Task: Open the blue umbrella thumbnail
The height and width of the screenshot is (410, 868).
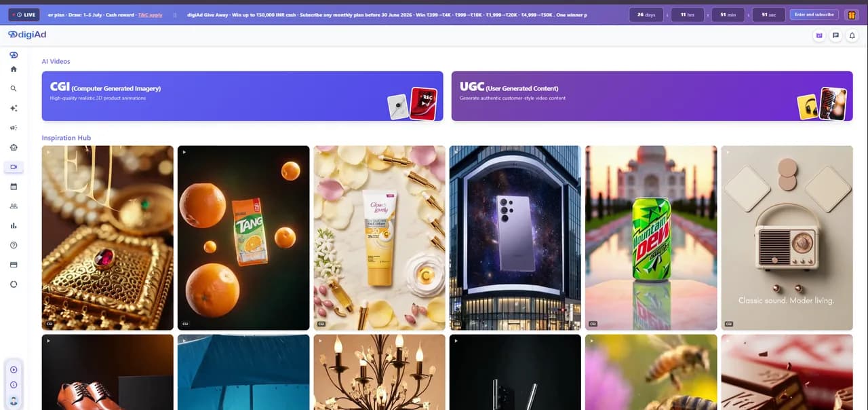Action: (243, 372)
